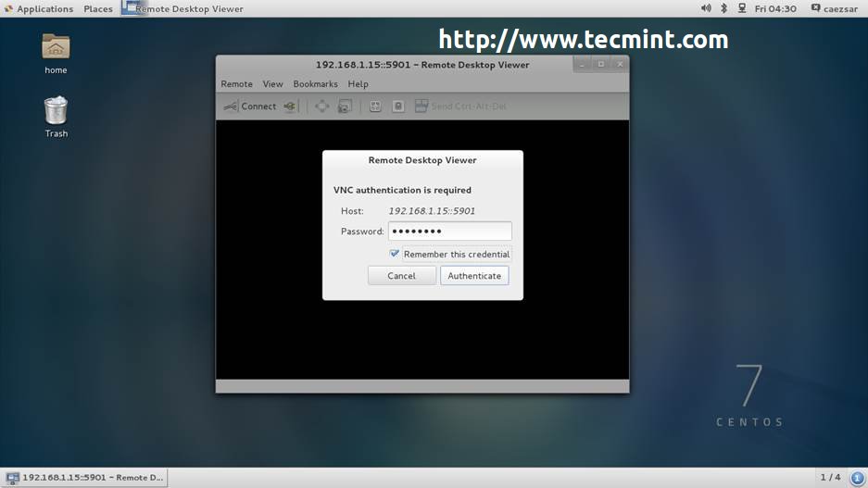Click the take screenshot toolbar icon

click(x=345, y=106)
